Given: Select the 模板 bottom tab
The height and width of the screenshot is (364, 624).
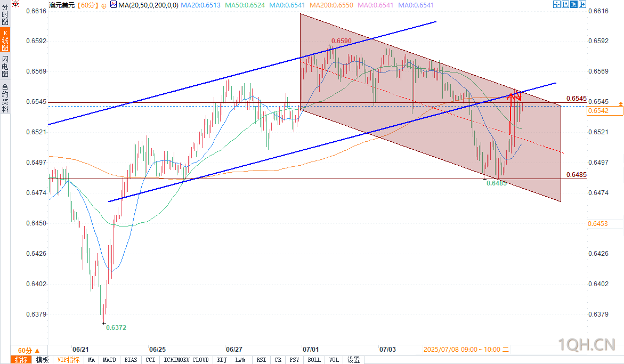Looking at the screenshot, I should pyautogui.click(x=43, y=360).
